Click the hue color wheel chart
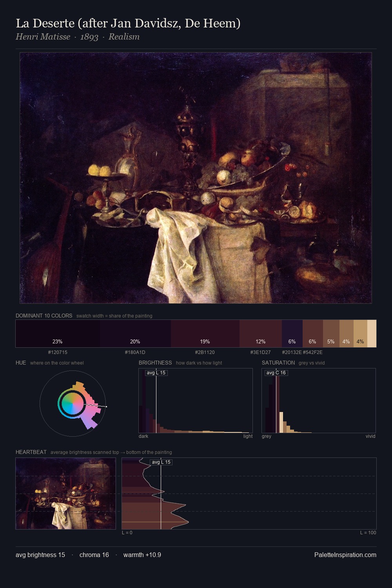392x588 pixels. pyautogui.click(x=73, y=403)
